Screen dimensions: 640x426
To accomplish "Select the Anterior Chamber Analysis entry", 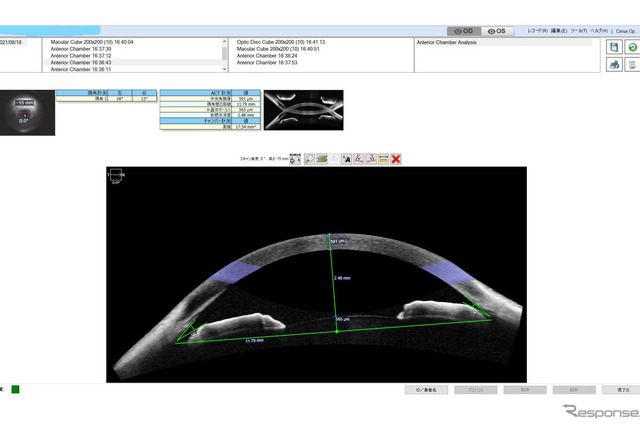I will (447, 42).
